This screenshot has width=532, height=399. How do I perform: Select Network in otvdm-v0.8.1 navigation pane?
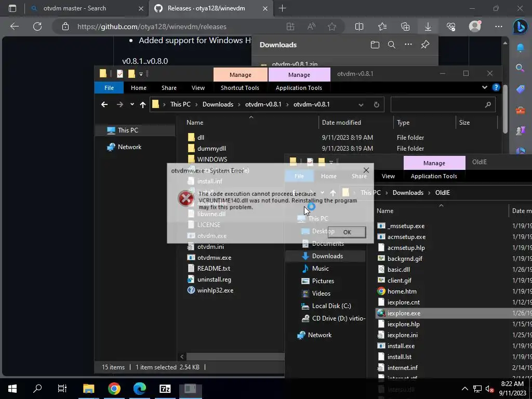129,147
